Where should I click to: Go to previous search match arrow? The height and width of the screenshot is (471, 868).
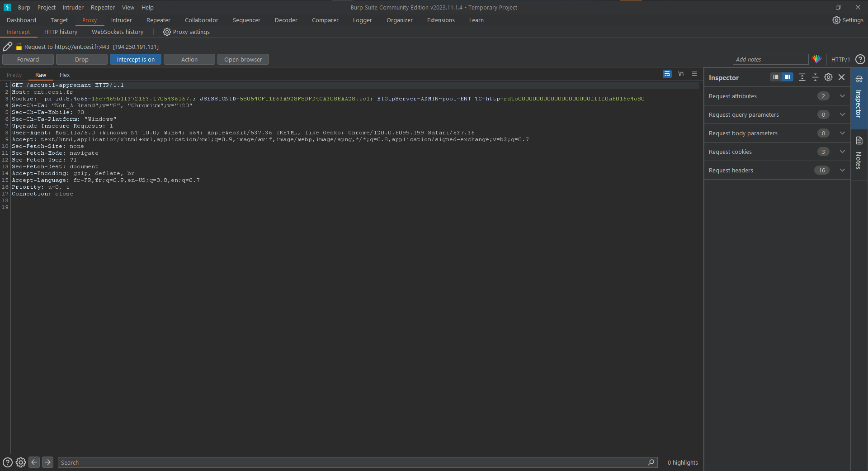(34, 462)
